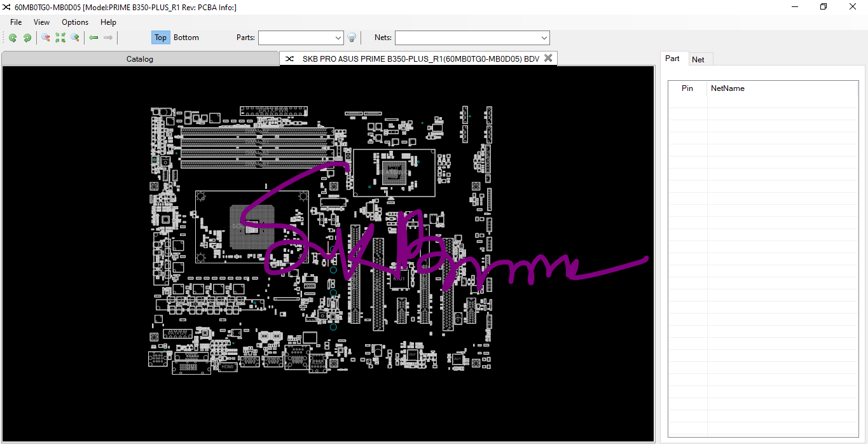Click the HDMI connector on the board
The image size is (868, 444).
point(228,366)
